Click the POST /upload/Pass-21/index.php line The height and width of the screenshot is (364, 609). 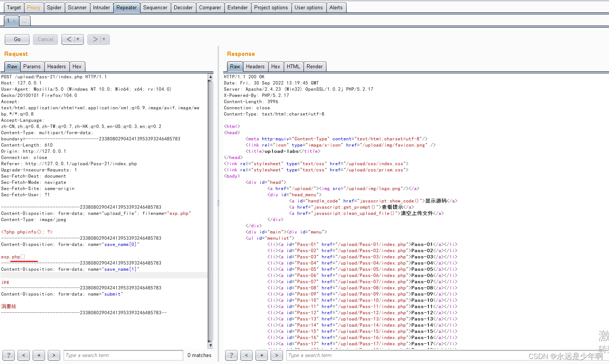tap(54, 77)
